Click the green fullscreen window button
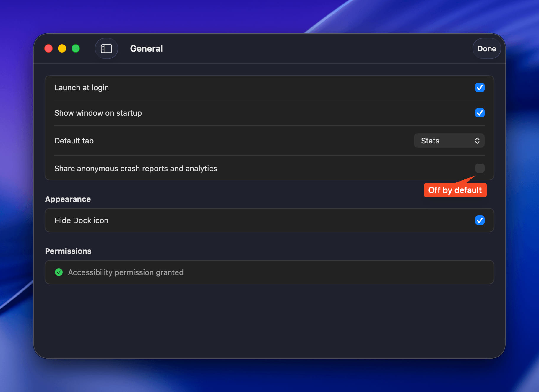 tap(76, 48)
